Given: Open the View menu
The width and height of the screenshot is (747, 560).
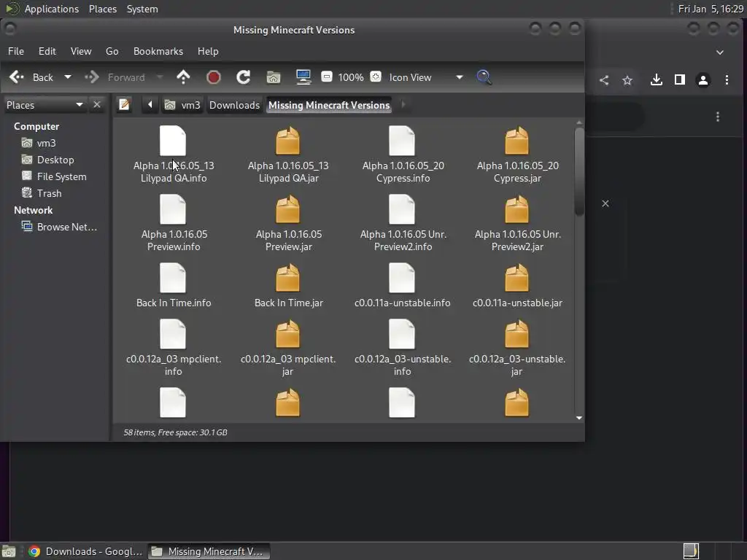Looking at the screenshot, I should (x=81, y=51).
